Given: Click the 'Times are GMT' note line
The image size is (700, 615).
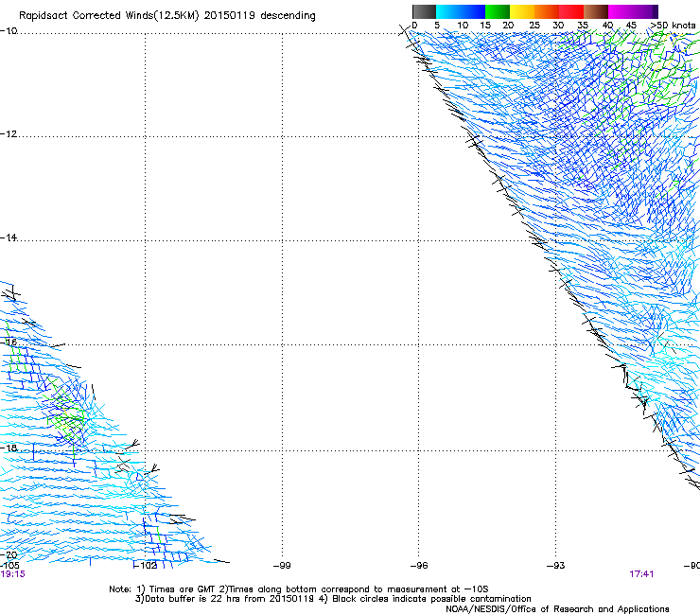Looking at the screenshot, I should 299,589.
